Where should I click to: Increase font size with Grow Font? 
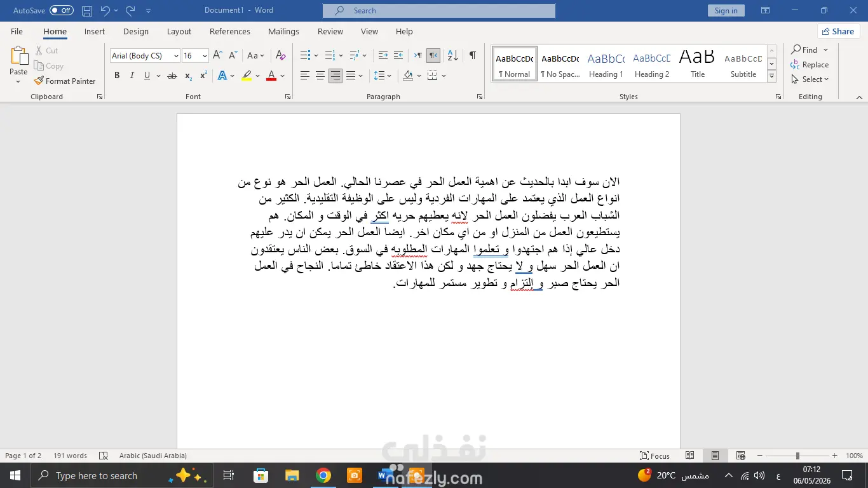[x=217, y=56]
